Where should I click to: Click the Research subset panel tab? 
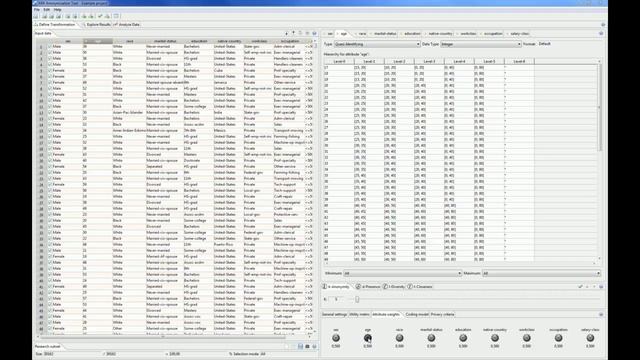48,346
